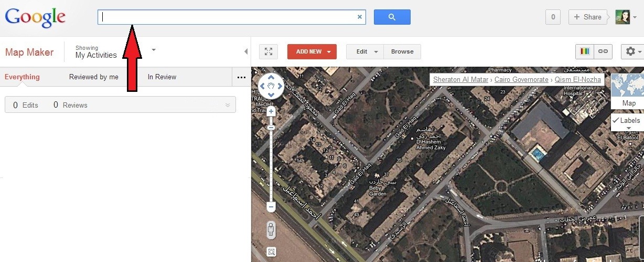Screen dimensions: 644x262
Task: Open the Sheraton Al Matar breadcrumb
Action: tap(460, 80)
